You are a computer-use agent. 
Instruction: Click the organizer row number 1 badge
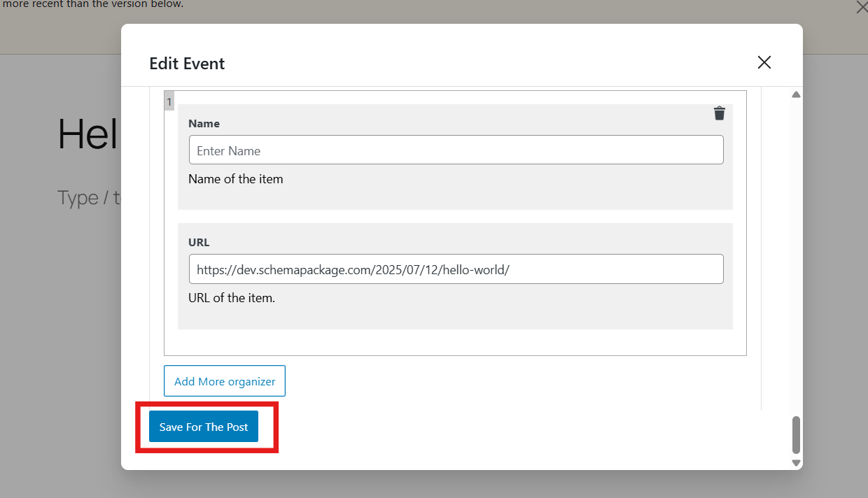point(169,101)
